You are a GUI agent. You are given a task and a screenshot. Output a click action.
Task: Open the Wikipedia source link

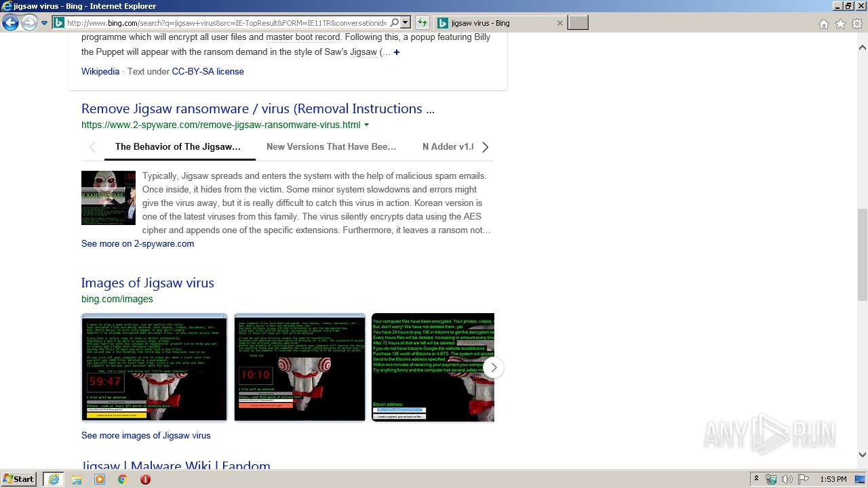[x=100, y=71]
